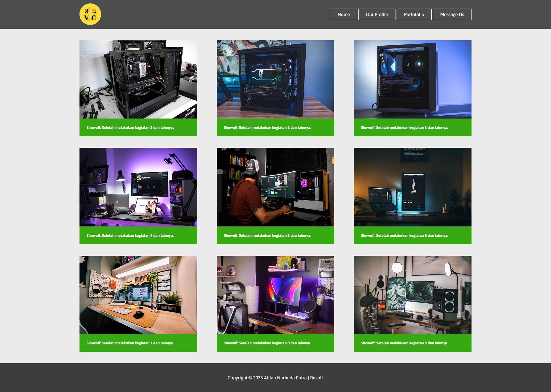Select the kegiatan 3 caption text
The height and width of the screenshot is (392, 551).
click(405, 127)
